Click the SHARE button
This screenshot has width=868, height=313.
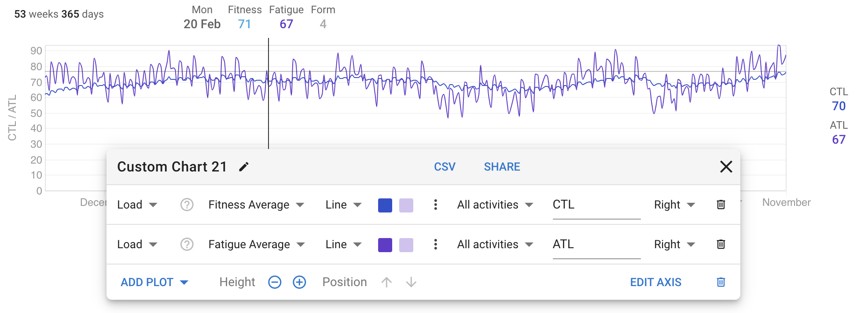(502, 167)
